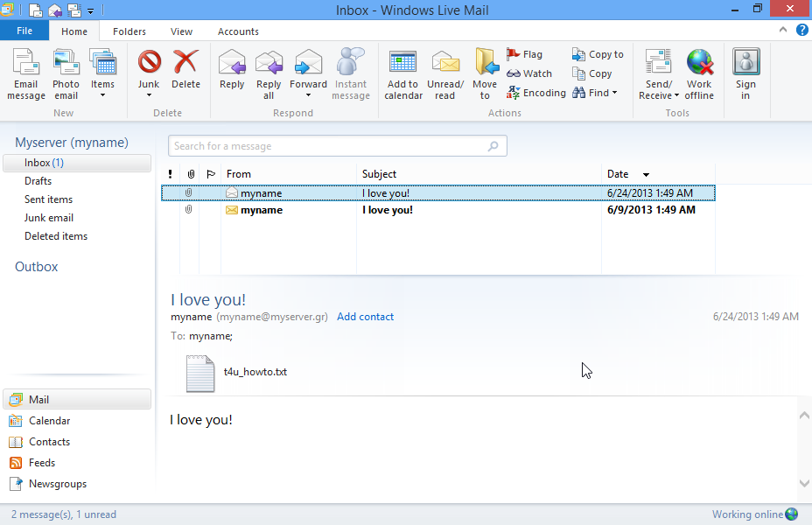This screenshot has height=525, width=812.
Task: Click the reply quick access icon
Action: pyautogui.click(x=55, y=10)
